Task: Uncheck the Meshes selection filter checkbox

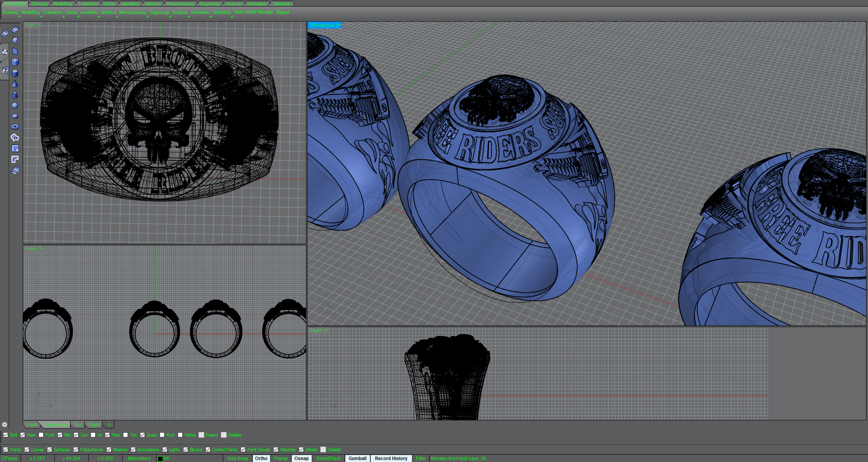Action: 109,449
